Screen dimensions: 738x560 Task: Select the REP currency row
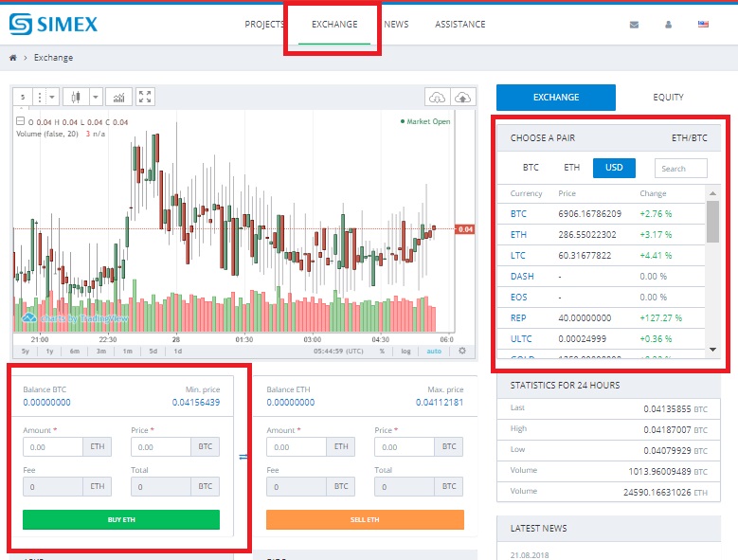[601, 317]
